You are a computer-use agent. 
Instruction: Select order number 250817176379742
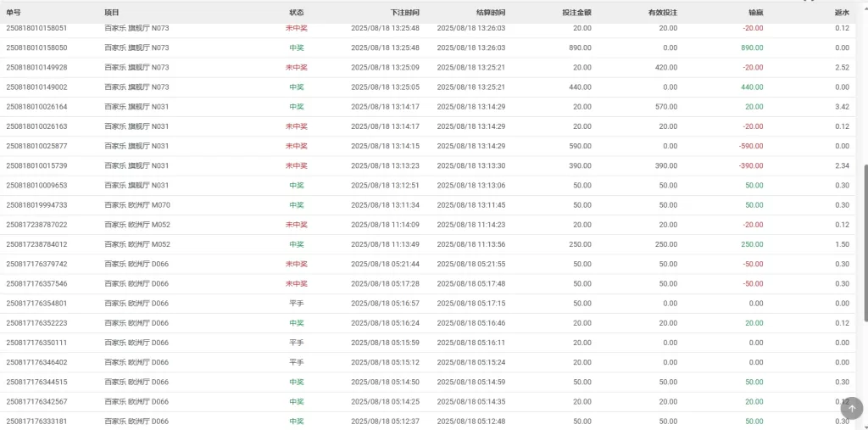coord(37,265)
